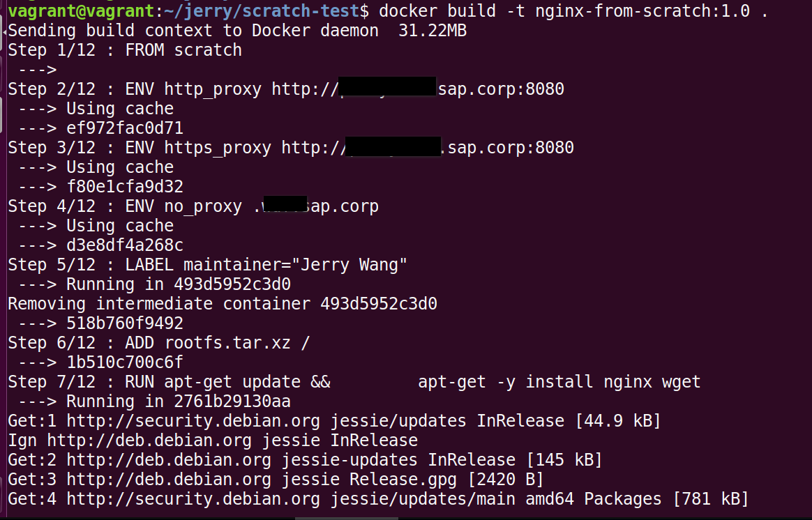
Task: Click the https_proxy URL in Step 3/12
Action: [428, 148]
